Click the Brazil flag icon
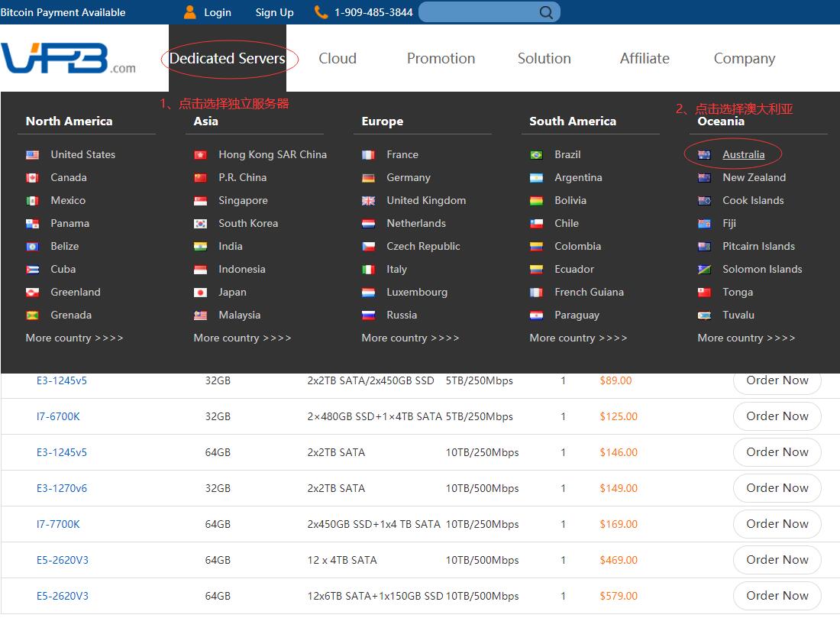 537,154
